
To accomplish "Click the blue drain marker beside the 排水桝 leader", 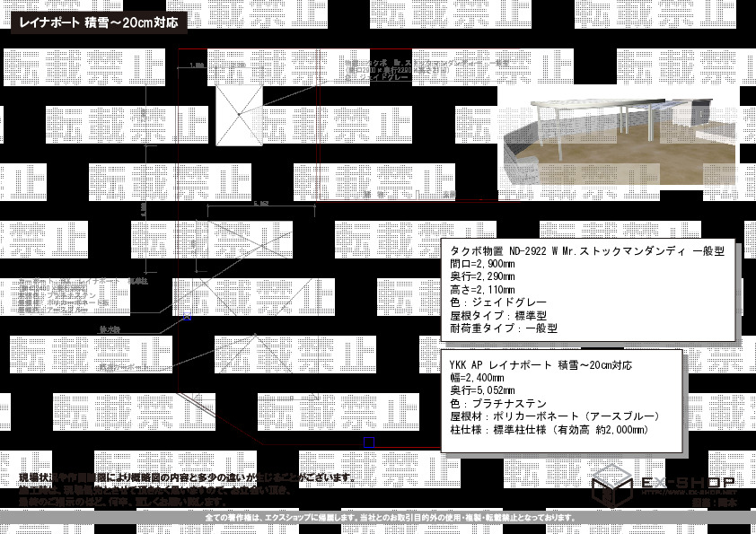I will pyautogui.click(x=188, y=317).
